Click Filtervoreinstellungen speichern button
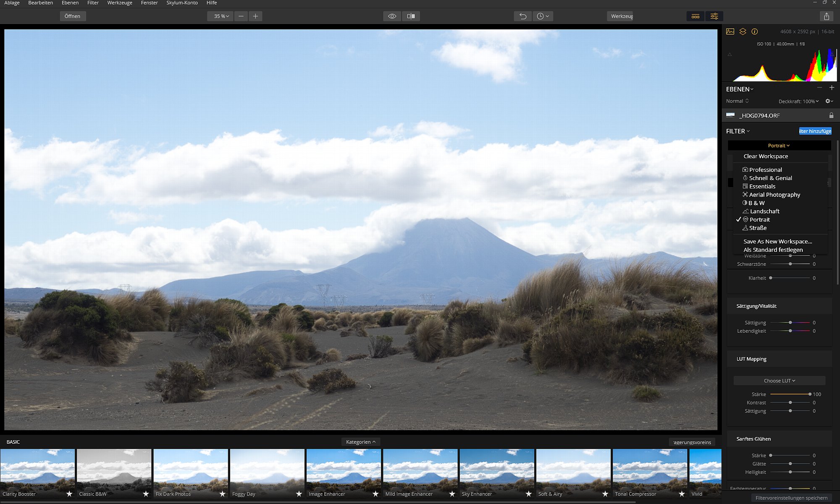Screen dimensions: 840x504 pos(791,498)
